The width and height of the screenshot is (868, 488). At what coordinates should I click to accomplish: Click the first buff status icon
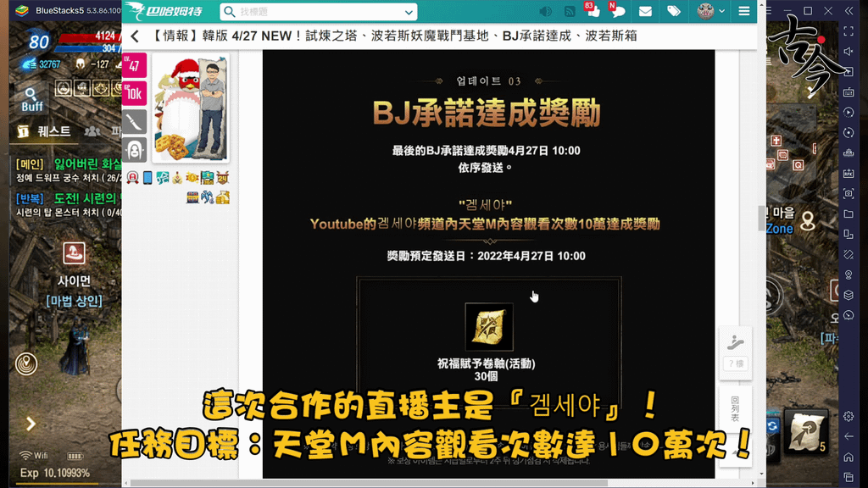[63, 88]
